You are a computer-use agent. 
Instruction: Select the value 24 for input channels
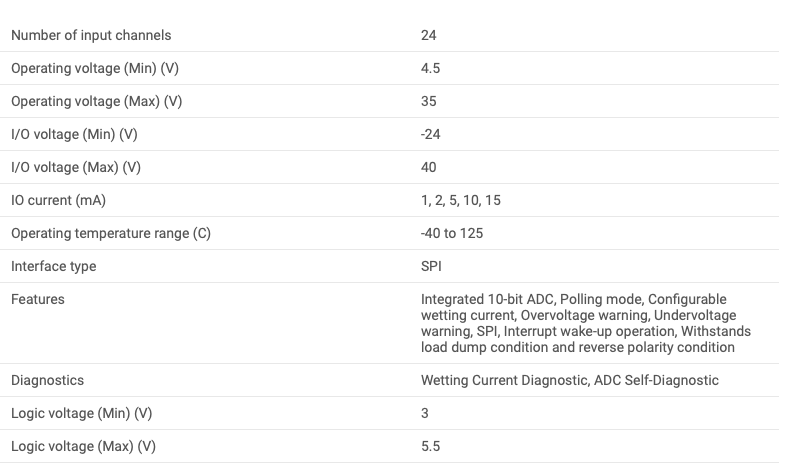click(429, 36)
